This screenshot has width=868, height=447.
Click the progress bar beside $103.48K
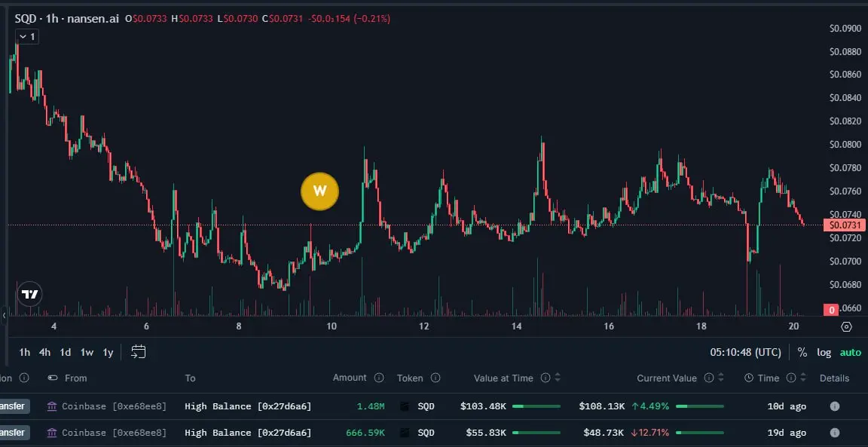point(536,406)
